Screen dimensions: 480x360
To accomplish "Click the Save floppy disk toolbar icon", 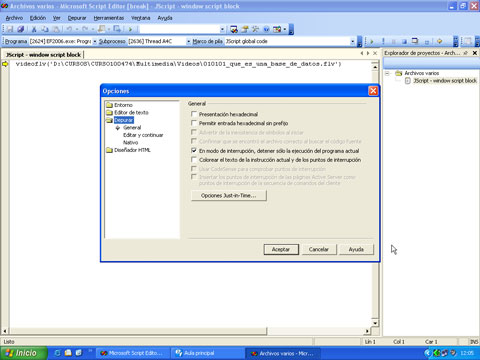I will pyautogui.click(x=10, y=29).
